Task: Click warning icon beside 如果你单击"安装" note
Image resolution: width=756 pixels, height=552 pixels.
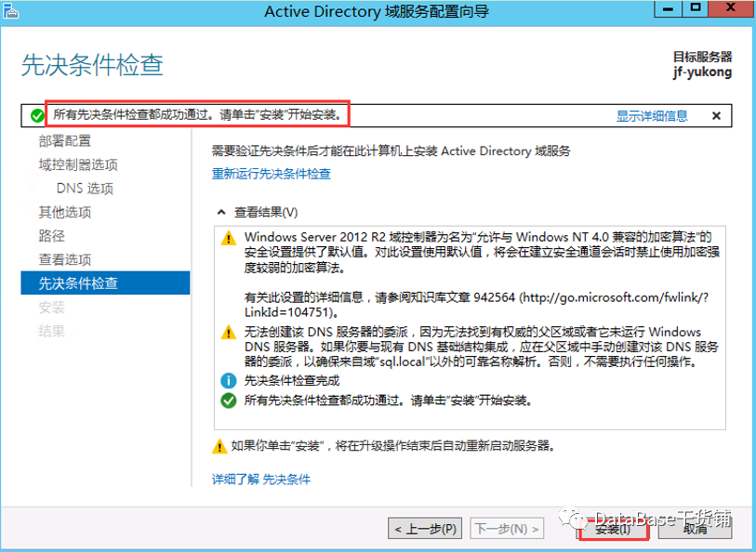Action: pos(219,446)
